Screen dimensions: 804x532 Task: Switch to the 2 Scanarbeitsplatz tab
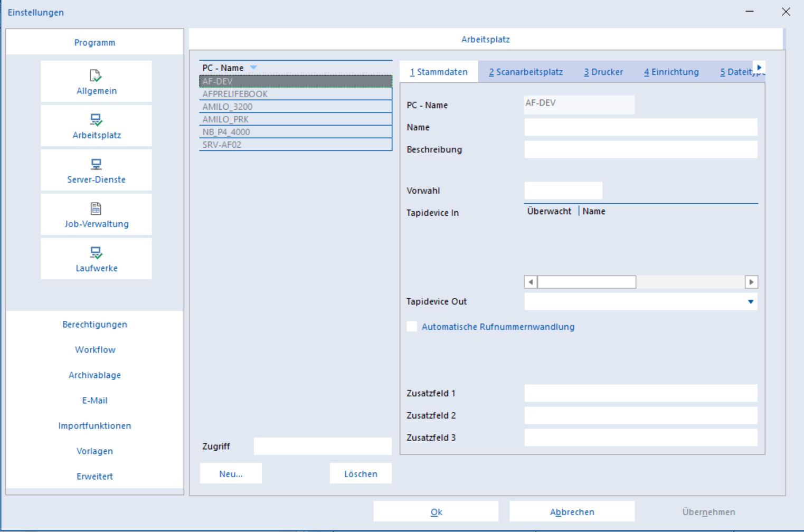coord(526,72)
